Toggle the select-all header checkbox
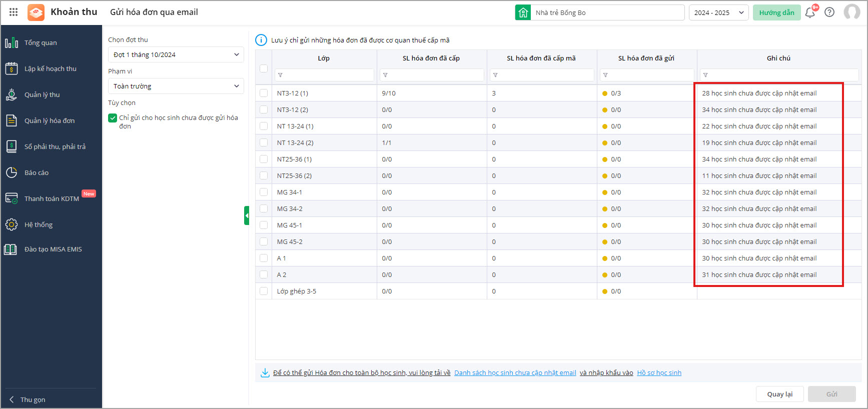Viewport: 868px width, 409px height. 264,68
